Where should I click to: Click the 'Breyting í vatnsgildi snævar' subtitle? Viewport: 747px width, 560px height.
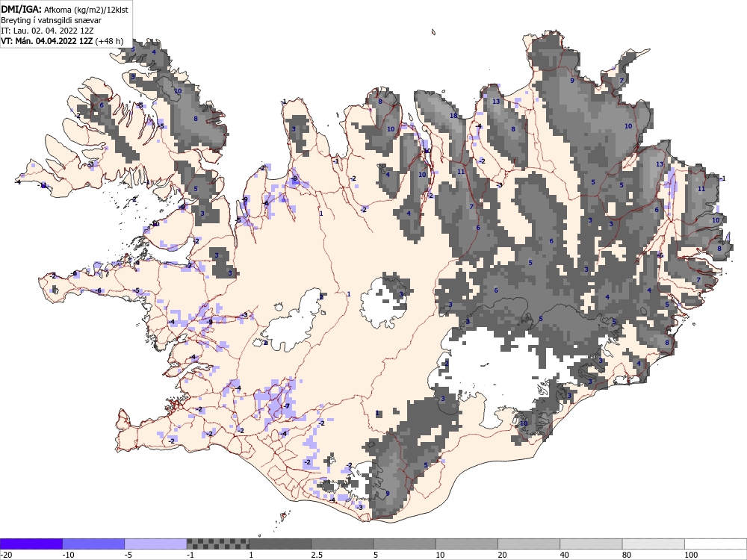pos(51,20)
